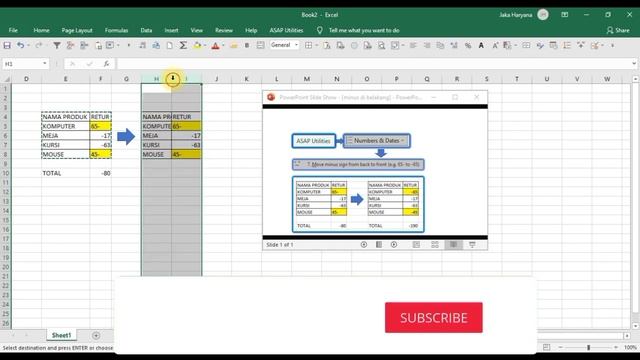640x360 pixels.
Task: Click the Jaka Haryana account name
Action: pyautogui.click(x=516, y=15)
